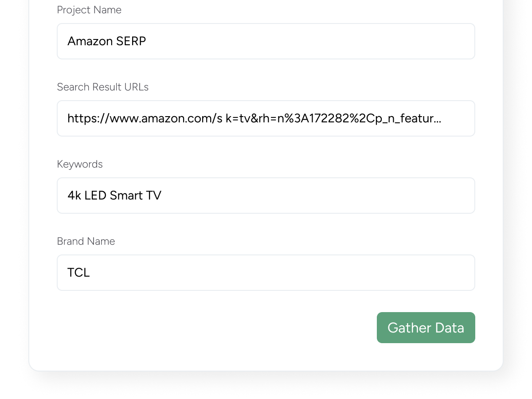Click the Search Result URLs label
The height and width of the screenshot is (399, 532).
(103, 87)
